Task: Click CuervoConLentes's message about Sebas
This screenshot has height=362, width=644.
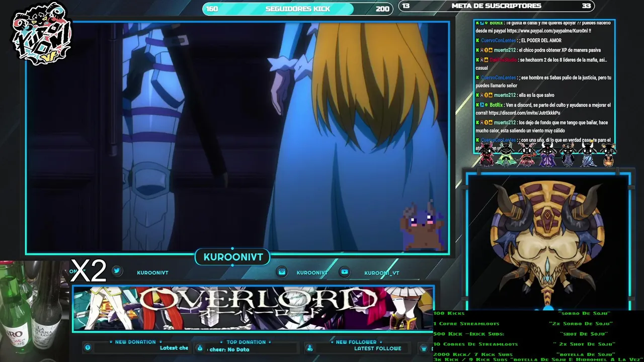Action: (x=543, y=81)
